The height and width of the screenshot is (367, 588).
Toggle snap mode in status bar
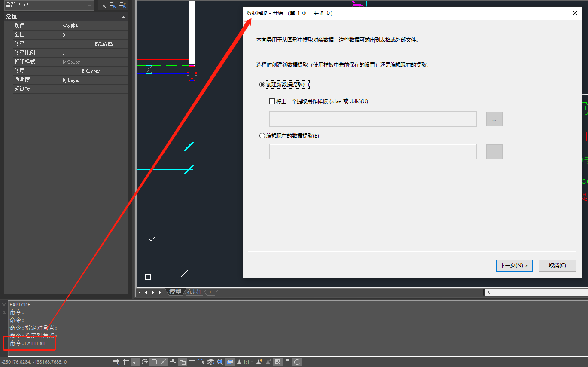click(116, 362)
